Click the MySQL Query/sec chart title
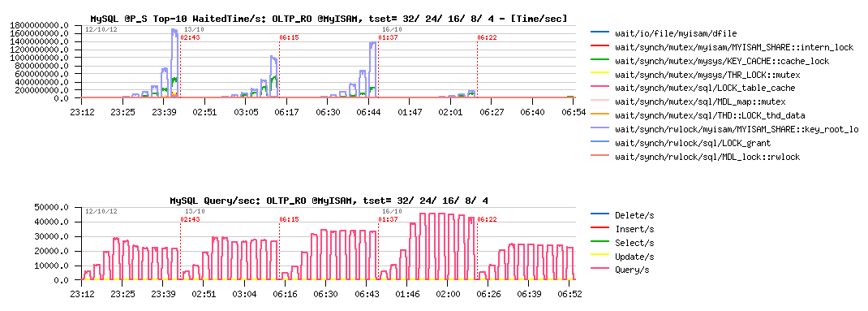Image resolution: width=868 pixels, height=311 pixels. point(329,200)
